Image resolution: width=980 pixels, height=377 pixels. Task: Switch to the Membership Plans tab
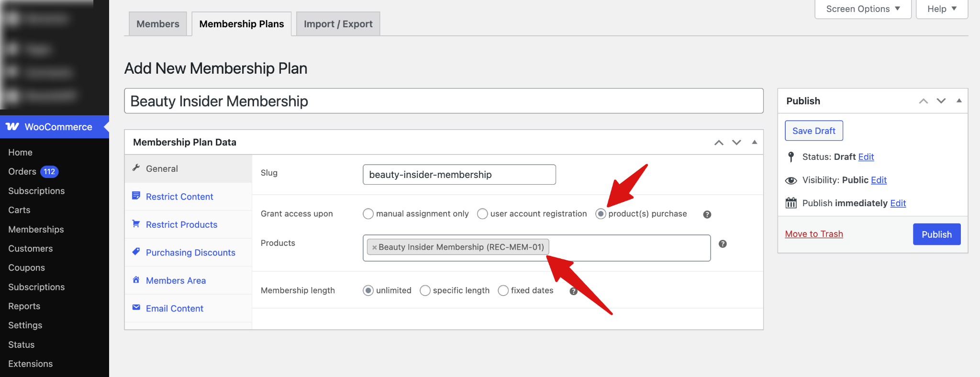242,24
